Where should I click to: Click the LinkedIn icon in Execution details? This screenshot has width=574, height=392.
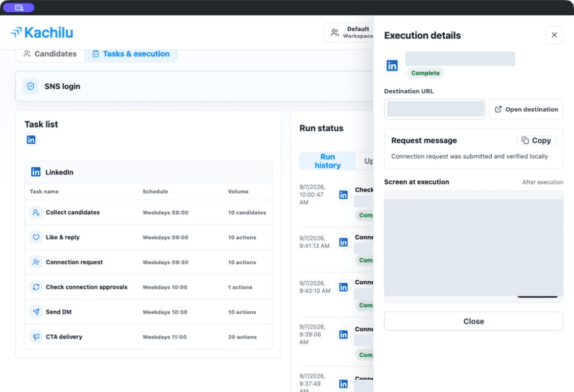pyautogui.click(x=392, y=65)
